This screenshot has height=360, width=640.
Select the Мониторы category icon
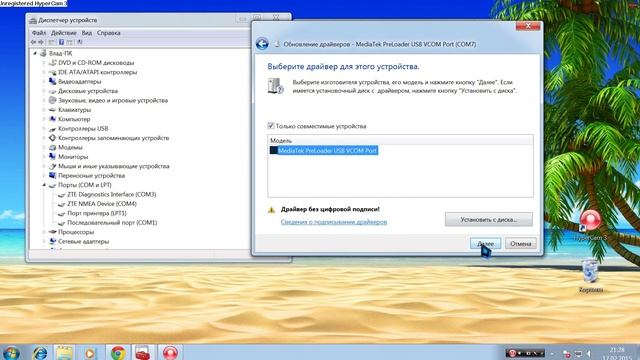tap(52, 157)
